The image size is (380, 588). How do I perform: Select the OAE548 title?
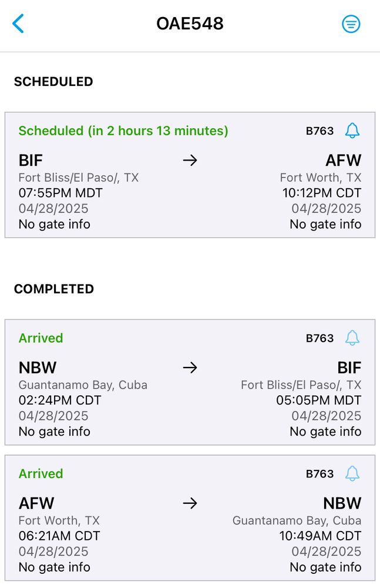190,24
